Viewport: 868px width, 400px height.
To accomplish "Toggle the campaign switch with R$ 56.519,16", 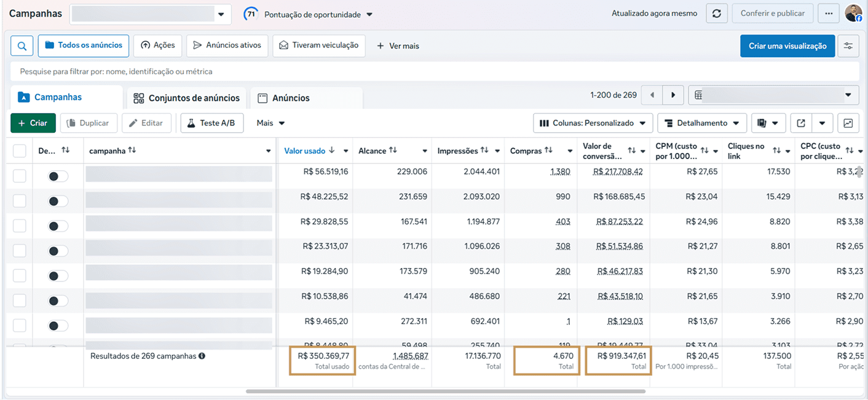I will pyautogui.click(x=58, y=176).
